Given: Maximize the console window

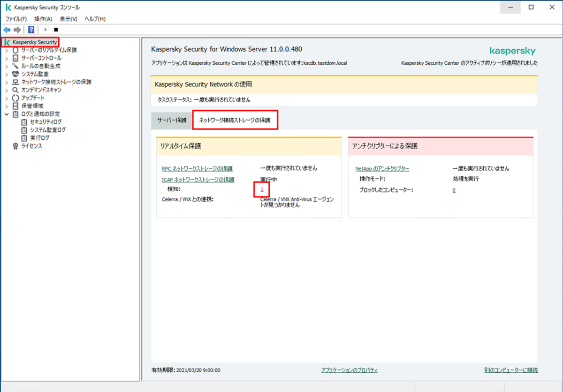Looking at the screenshot, I should tap(531, 7).
